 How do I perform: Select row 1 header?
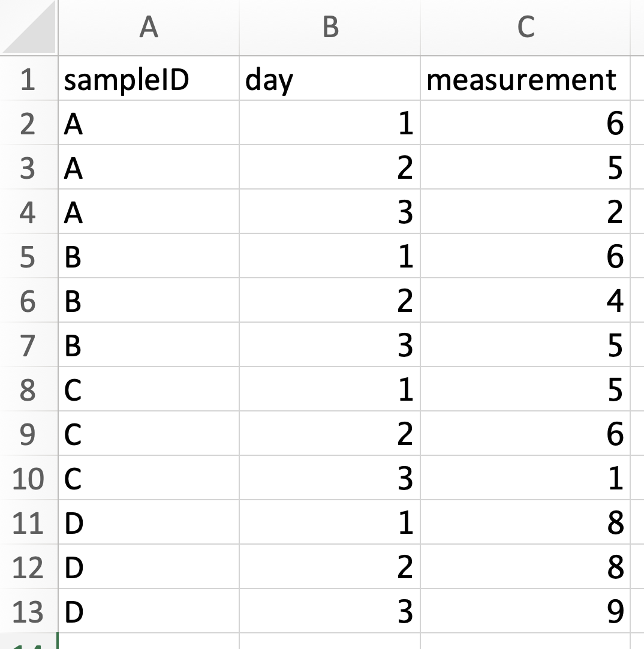tap(28, 80)
